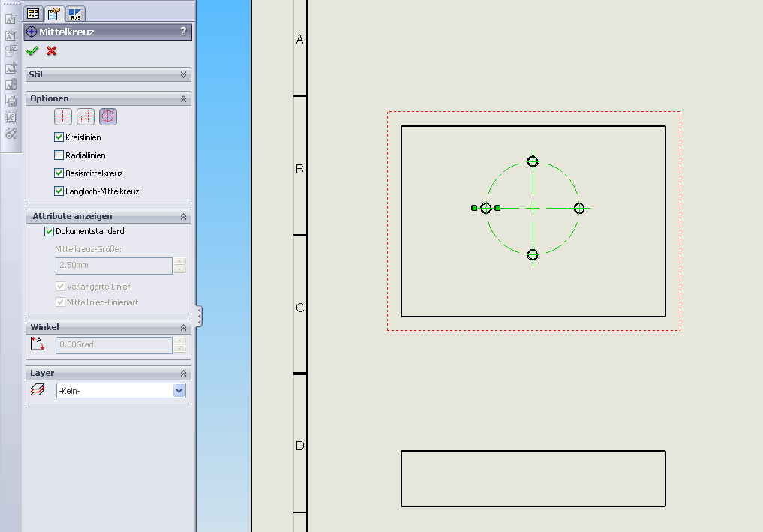This screenshot has width=763, height=532.
Task: Select the right hole on bolt circle
Action: coord(579,209)
